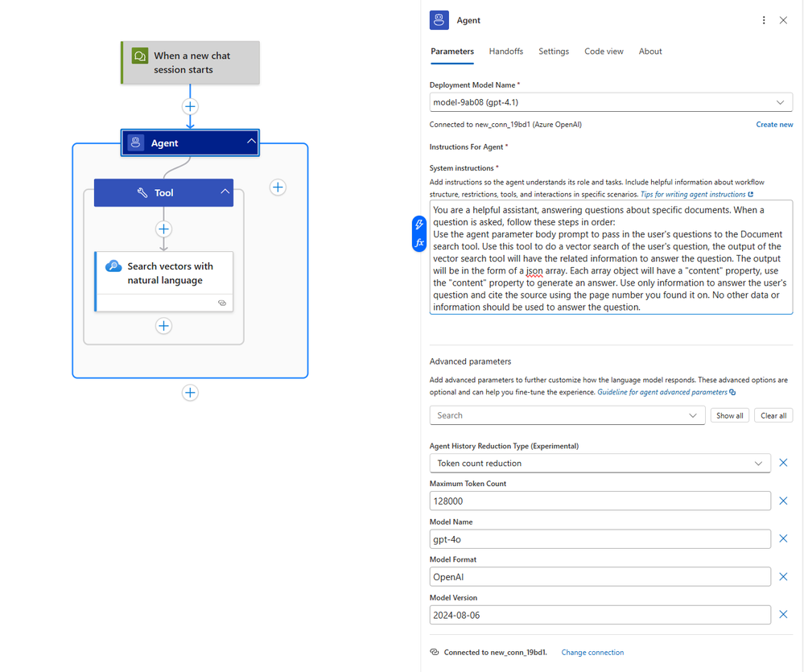Add action below Search vectors step
The height and width of the screenshot is (672, 804).
tap(163, 325)
